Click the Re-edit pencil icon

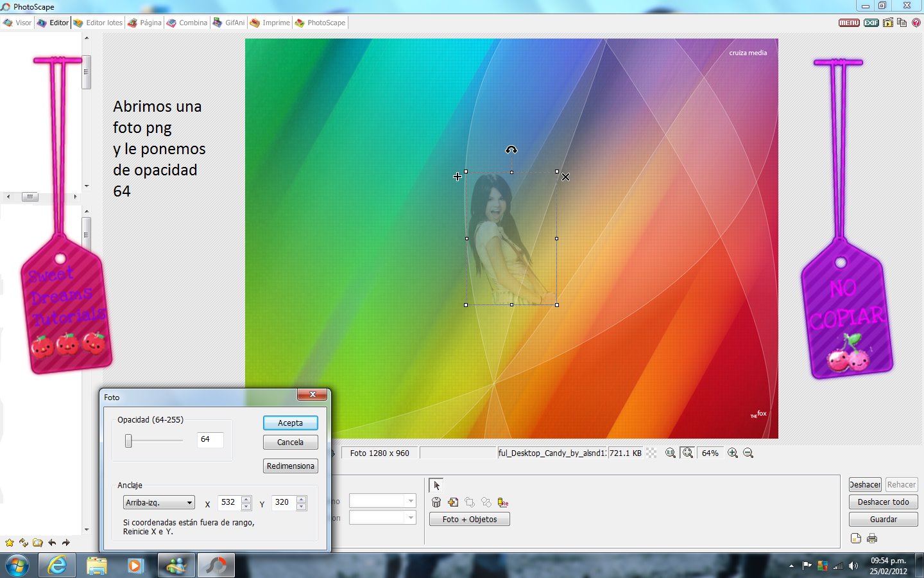click(x=503, y=502)
